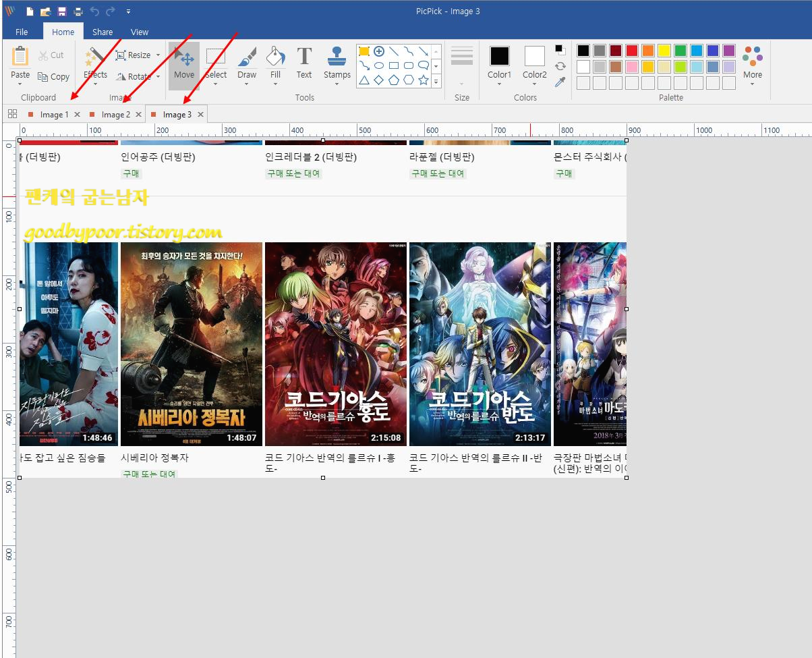
Task: Pick the speech bubble shape
Action: [x=424, y=65]
